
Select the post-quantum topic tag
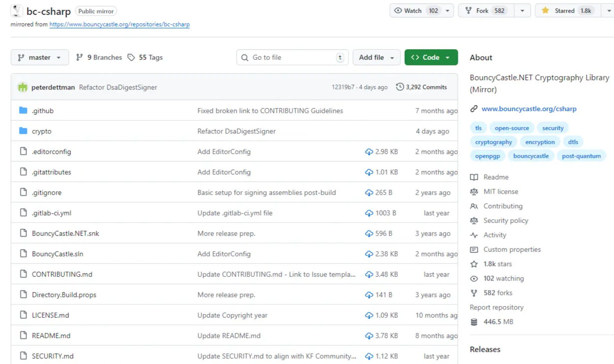point(581,156)
